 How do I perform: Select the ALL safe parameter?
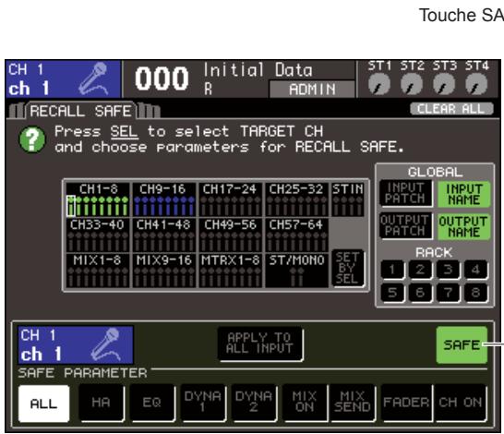(43, 404)
